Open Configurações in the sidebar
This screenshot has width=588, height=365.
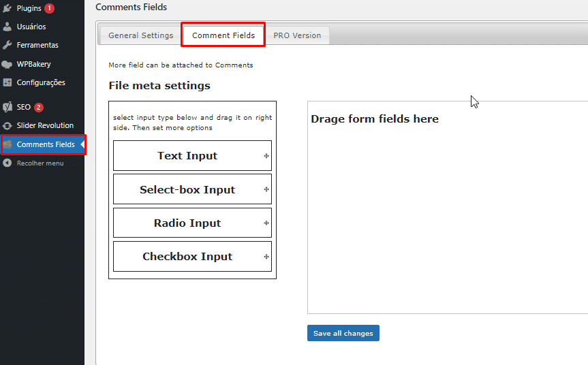click(42, 82)
